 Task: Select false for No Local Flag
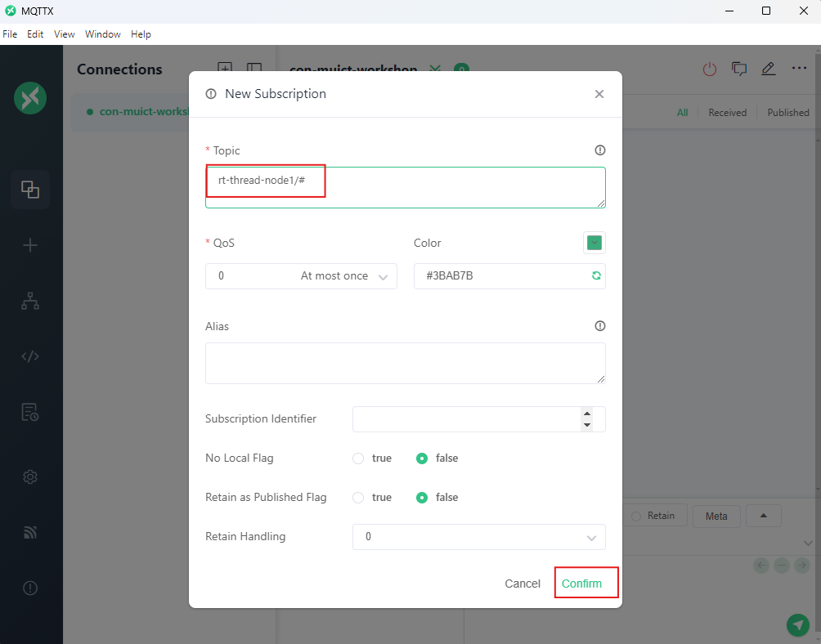pos(422,458)
